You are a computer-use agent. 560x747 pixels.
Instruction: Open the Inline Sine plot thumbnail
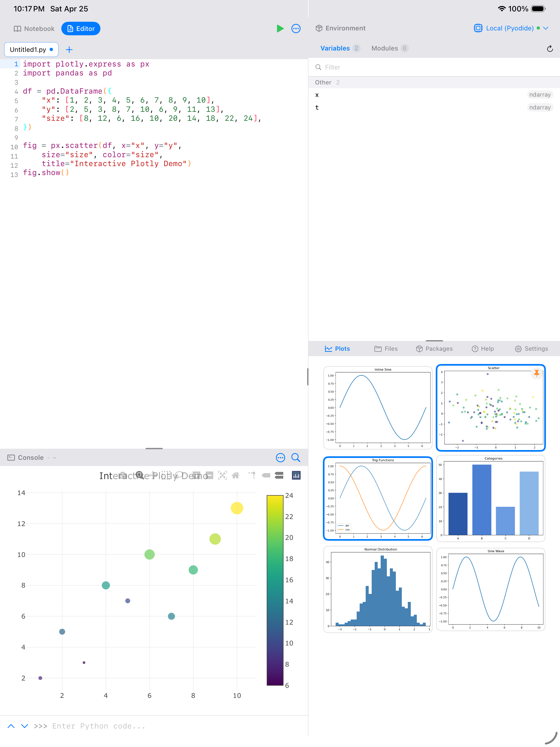tap(378, 408)
